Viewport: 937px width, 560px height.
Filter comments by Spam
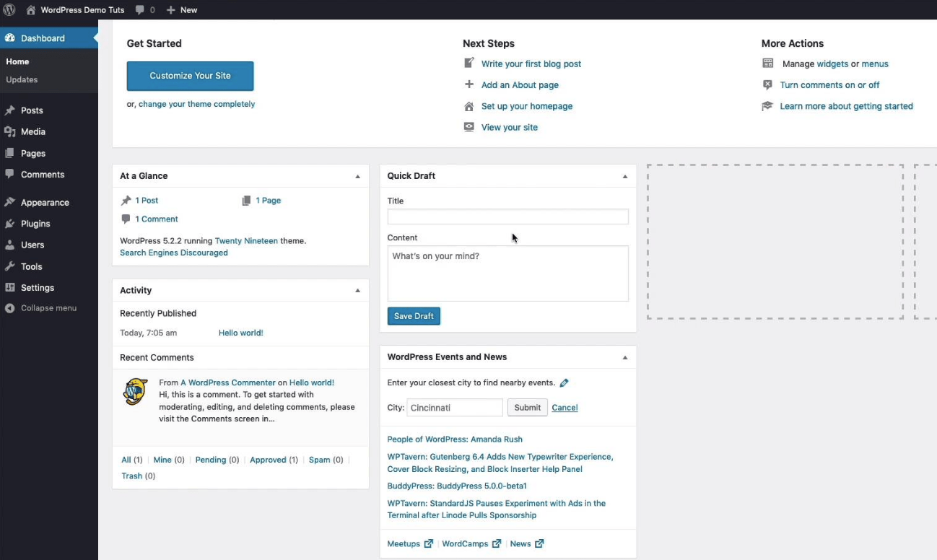[x=319, y=460]
